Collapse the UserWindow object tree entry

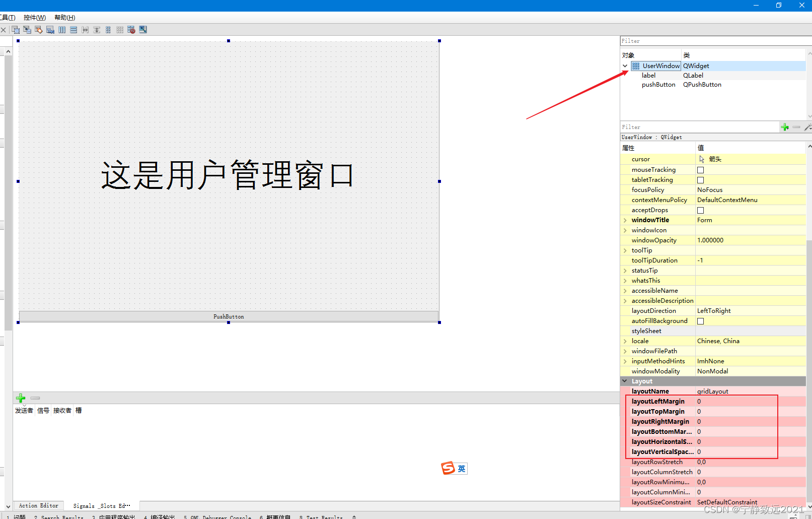[625, 66]
